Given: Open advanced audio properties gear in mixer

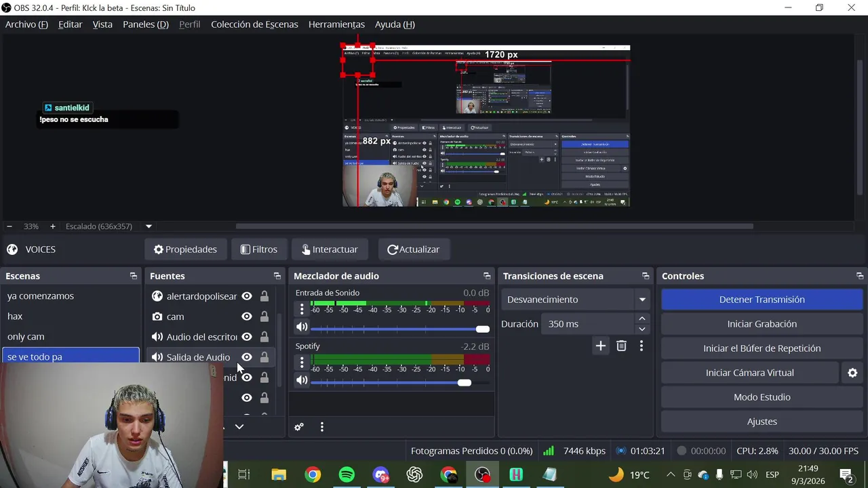Looking at the screenshot, I should click(299, 427).
